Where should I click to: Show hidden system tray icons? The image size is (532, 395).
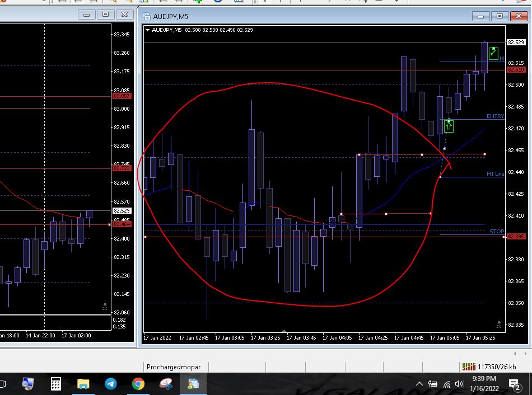419,384
